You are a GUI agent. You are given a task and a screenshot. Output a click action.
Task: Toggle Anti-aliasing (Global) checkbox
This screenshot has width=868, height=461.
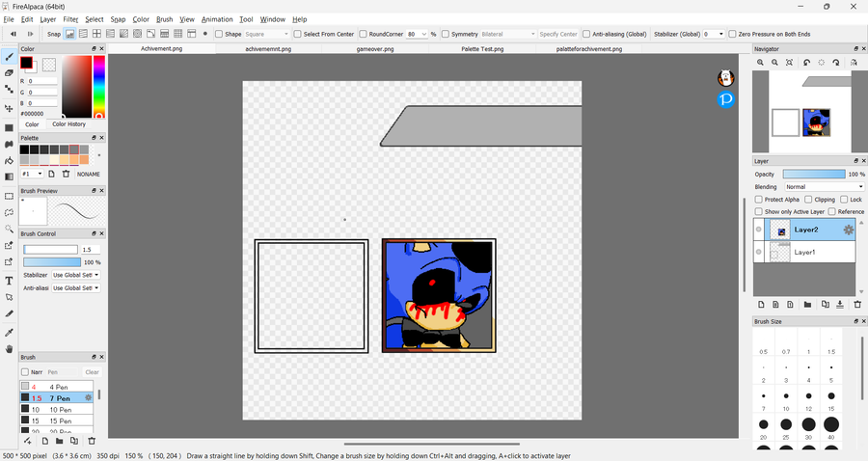pos(586,34)
